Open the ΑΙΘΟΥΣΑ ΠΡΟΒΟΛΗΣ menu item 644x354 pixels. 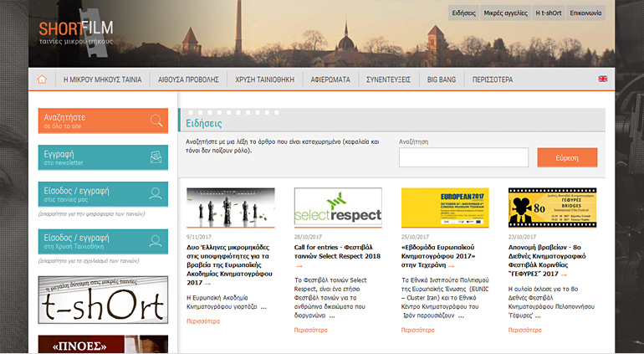point(188,80)
